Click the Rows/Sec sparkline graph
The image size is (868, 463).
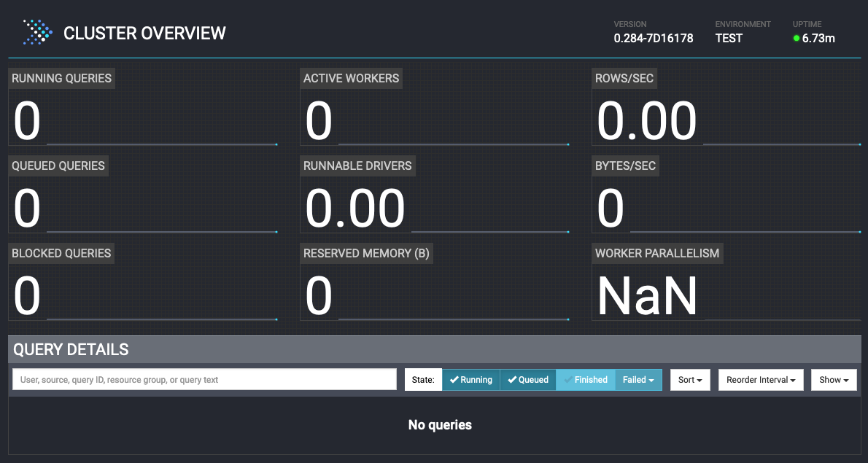click(782, 143)
